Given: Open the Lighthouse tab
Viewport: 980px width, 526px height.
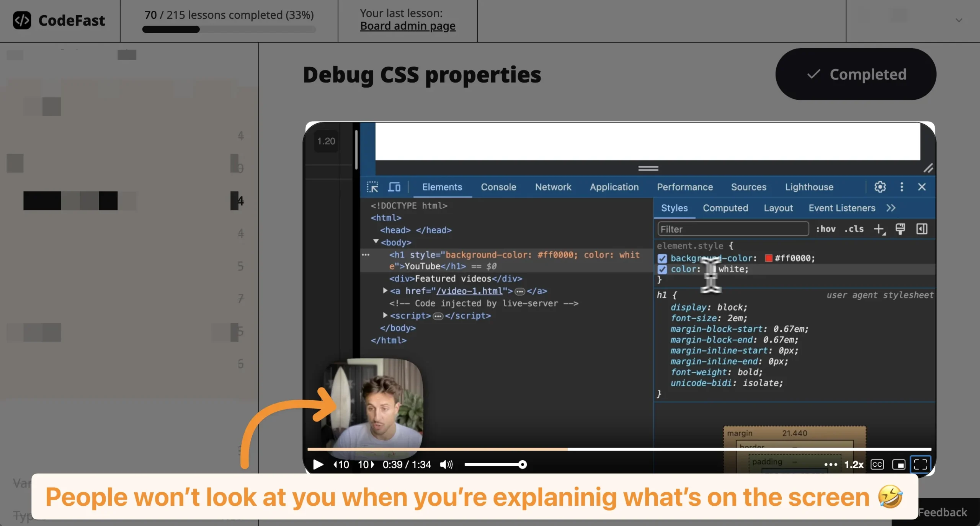Looking at the screenshot, I should [809, 187].
